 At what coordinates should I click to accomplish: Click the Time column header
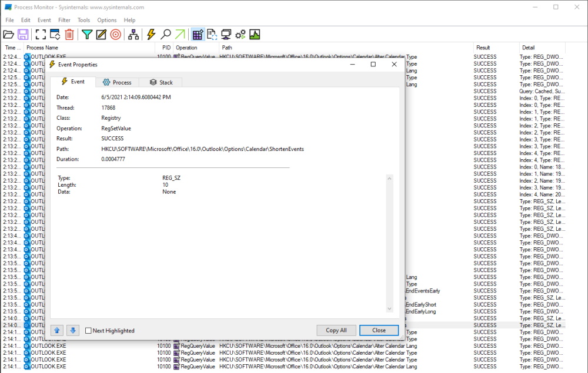click(x=13, y=48)
